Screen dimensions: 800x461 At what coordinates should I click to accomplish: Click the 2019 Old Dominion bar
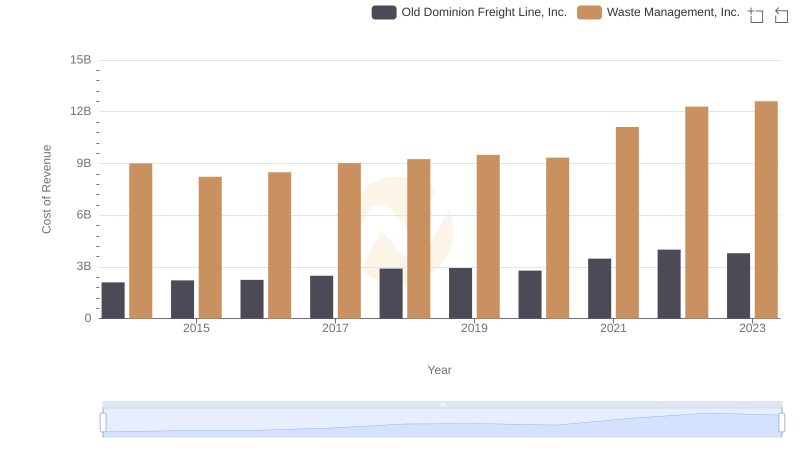point(460,293)
